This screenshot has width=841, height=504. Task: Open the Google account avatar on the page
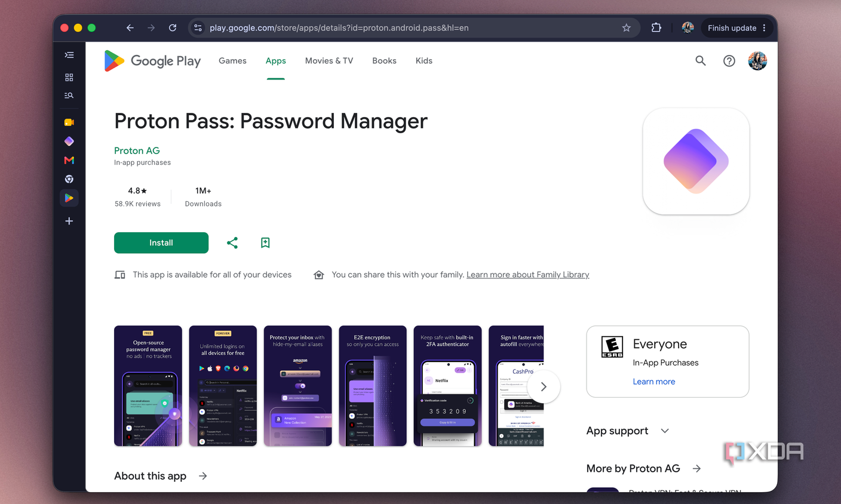point(757,61)
